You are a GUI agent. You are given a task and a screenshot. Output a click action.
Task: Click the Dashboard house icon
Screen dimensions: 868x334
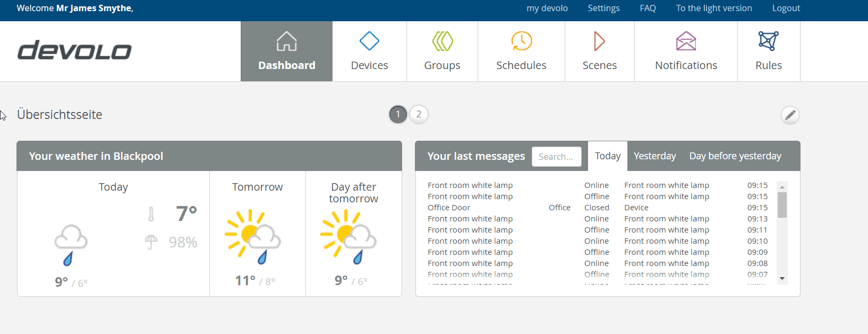(286, 41)
